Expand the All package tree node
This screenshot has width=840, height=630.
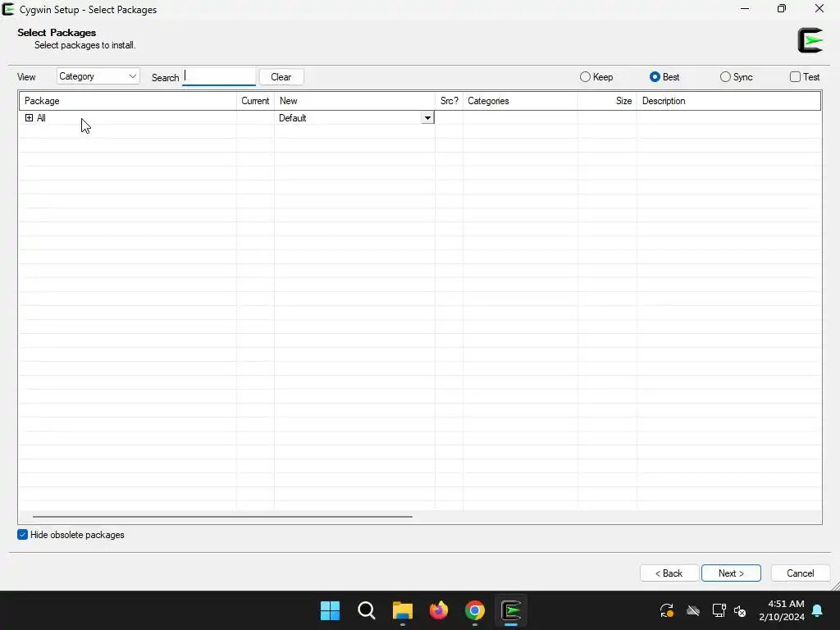(29, 118)
